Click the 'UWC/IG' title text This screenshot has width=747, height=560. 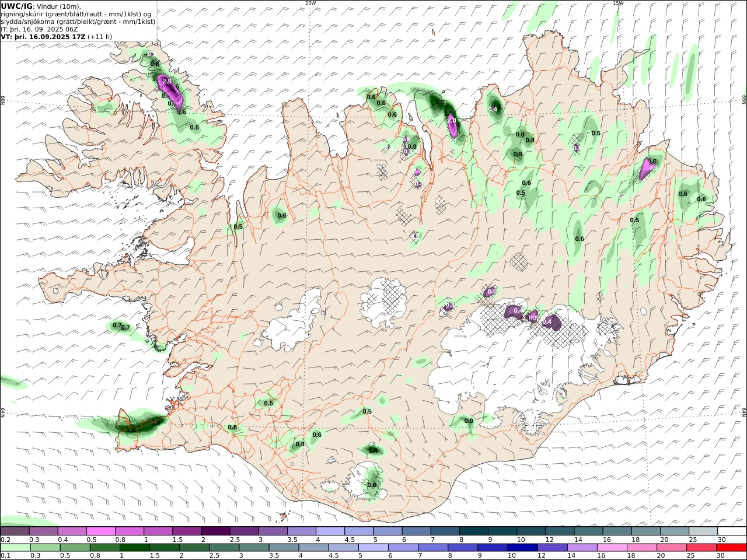click(x=16, y=6)
